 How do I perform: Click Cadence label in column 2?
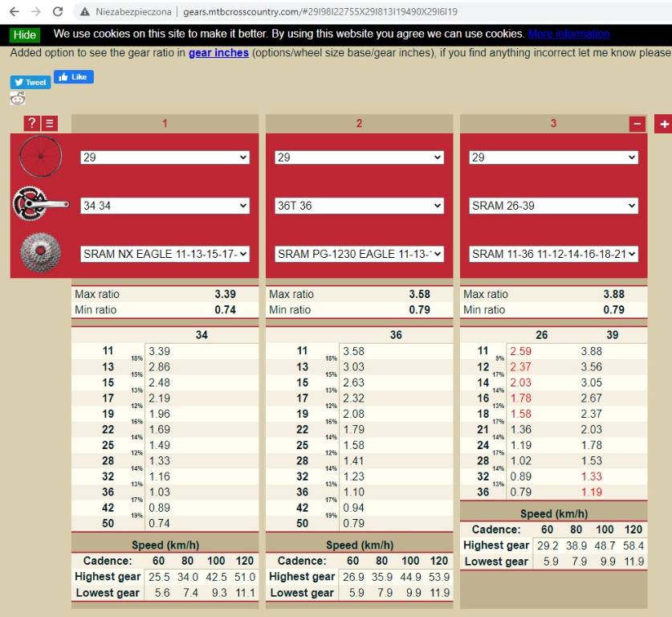(x=302, y=561)
